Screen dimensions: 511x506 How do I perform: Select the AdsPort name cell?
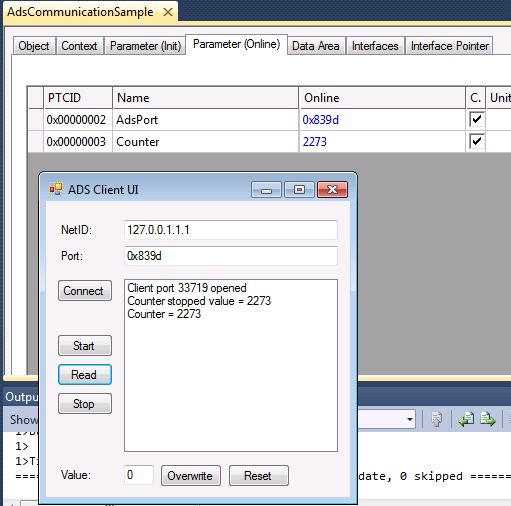[205, 120]
